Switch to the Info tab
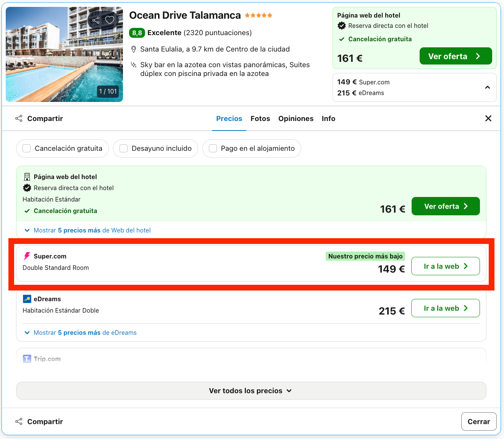The height and width of the screenshot is (439, 504). tap(328, 119)
